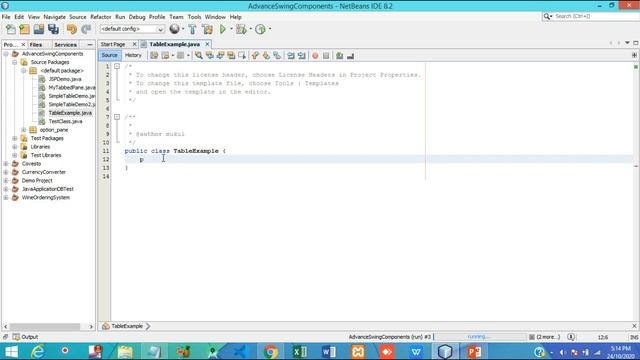Image resolution: width=640 pixels, height=360 pixels.
Task: Switch to the Start Page tab
Action: pos(113,44)
